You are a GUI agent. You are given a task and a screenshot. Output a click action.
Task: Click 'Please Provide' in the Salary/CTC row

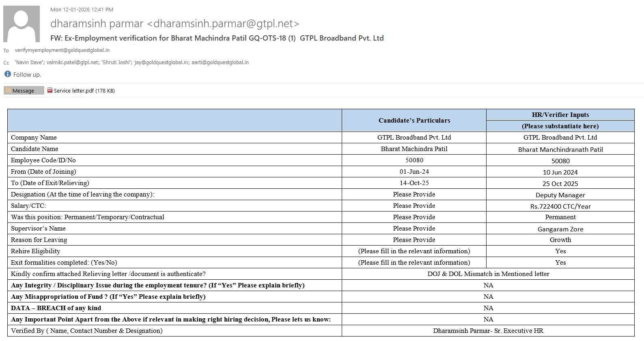coord(414,206)
